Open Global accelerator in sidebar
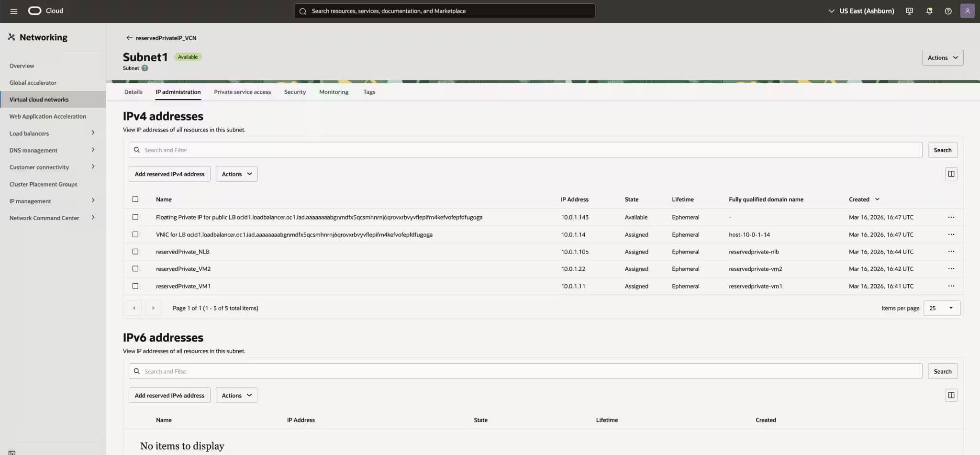980x455 pixels. 33,83
